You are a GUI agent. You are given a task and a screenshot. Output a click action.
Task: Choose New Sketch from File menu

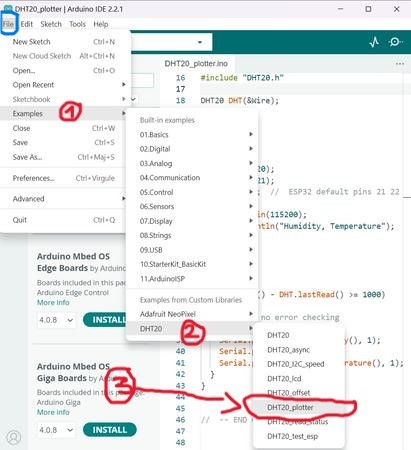[x=63, y=42]
